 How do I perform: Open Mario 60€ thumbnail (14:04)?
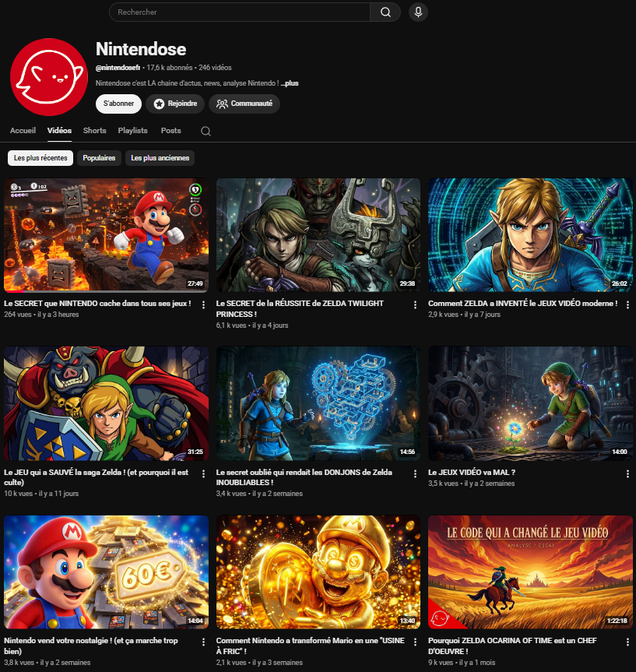click(107, 572)
